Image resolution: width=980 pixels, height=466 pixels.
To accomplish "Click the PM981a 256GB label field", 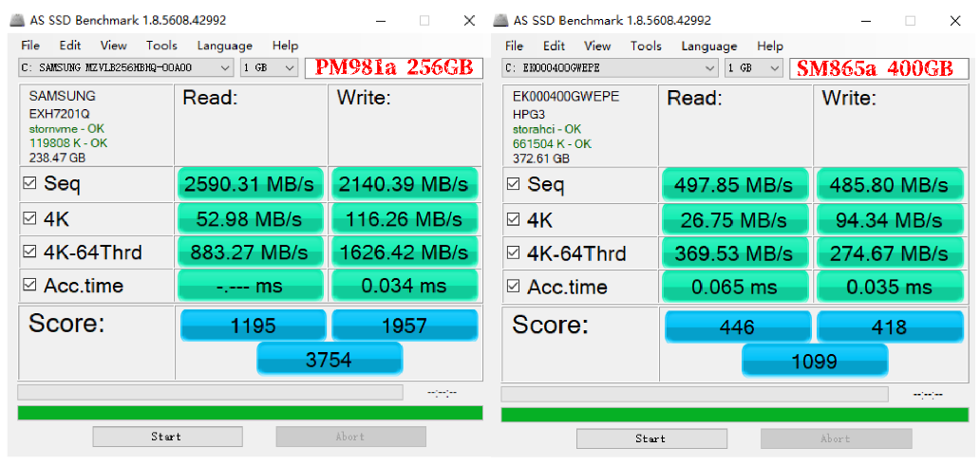I will click(x=394, y=67).
